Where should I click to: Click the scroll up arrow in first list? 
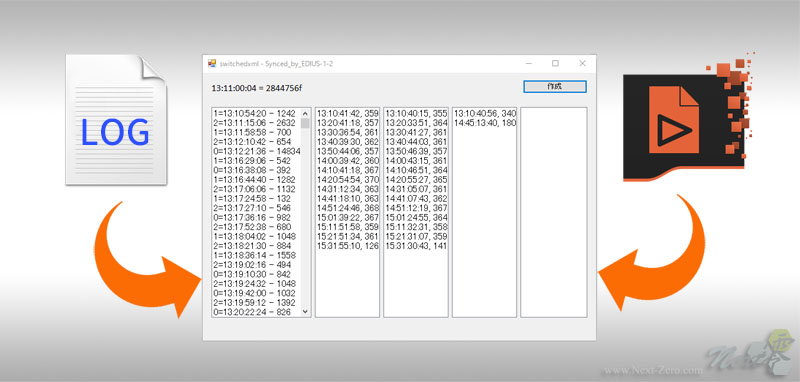click(306, 114)
